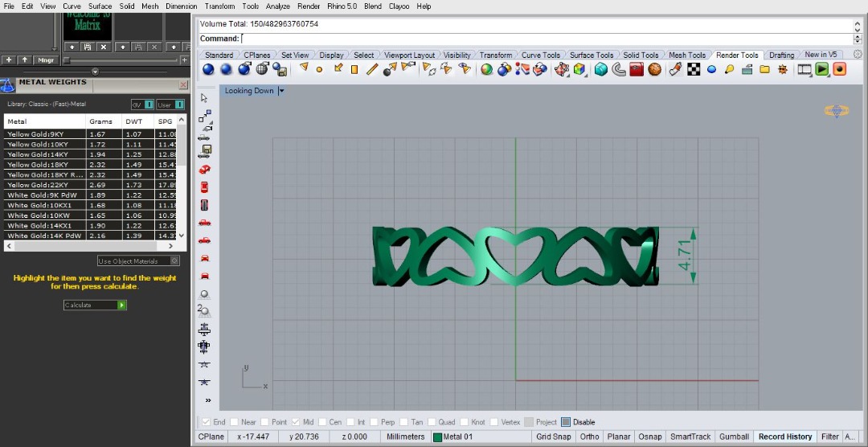Switch to the Curve Tools tab
Viewport: 868px width, 447px height.
point(540,55)
